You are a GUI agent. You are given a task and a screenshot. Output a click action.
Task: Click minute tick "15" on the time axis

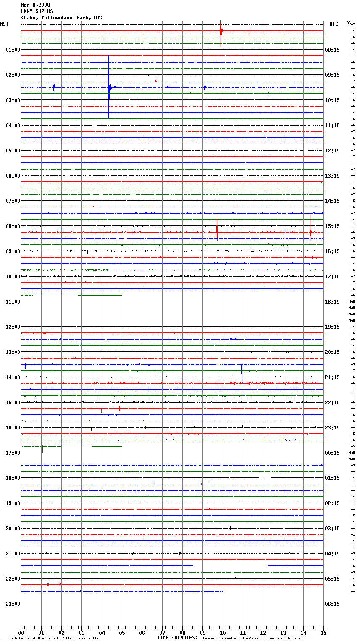click(323, 633)
